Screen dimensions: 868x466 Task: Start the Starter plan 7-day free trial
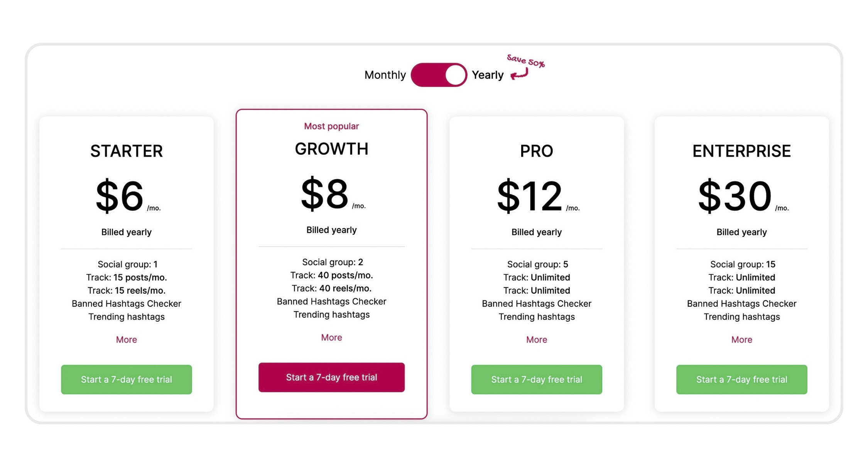[x=127, y=380]
